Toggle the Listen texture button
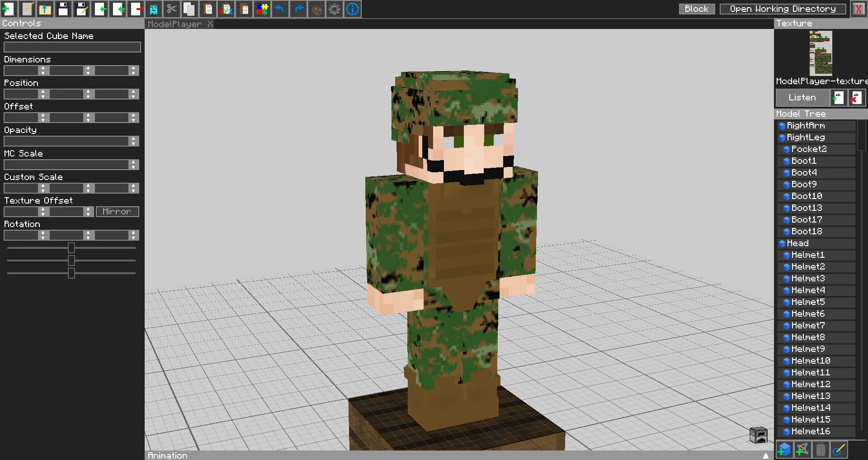The height and width of the screenshot is (460, 868). coord(802,97)
